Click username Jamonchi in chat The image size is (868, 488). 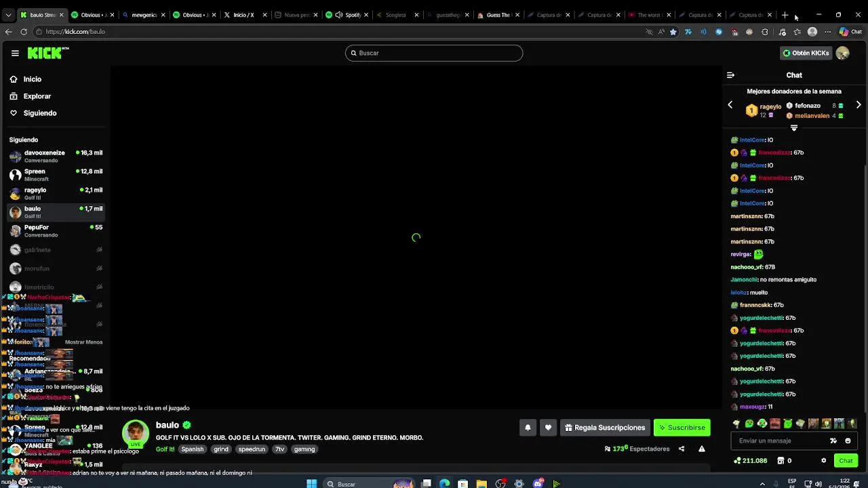[744, 280]
